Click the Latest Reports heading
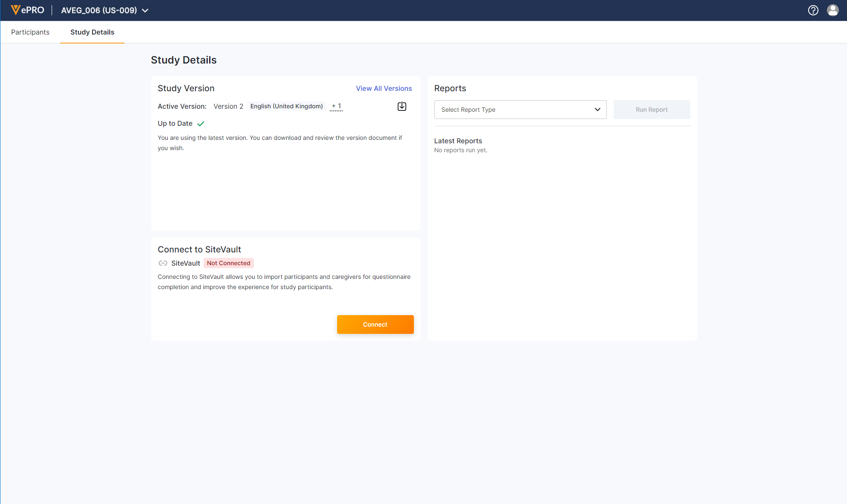Screen dimensions: 847x504 tap(458, 141)
